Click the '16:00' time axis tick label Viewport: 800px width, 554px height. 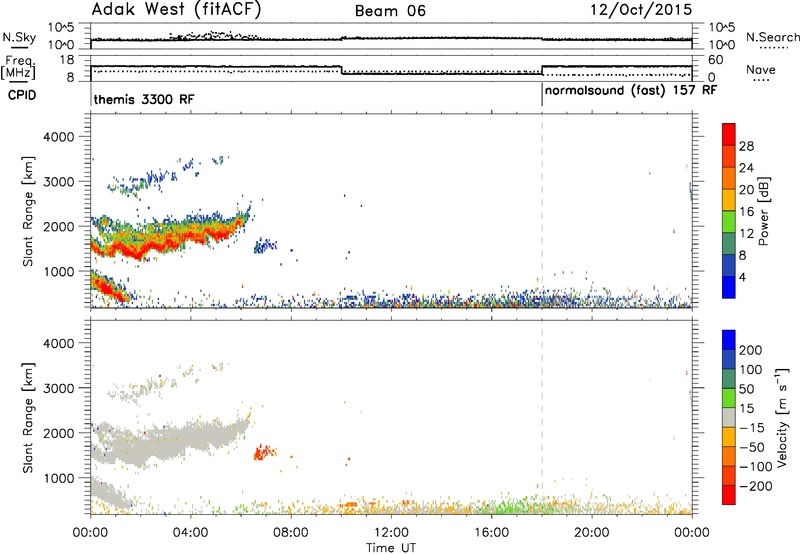(491, 533)
